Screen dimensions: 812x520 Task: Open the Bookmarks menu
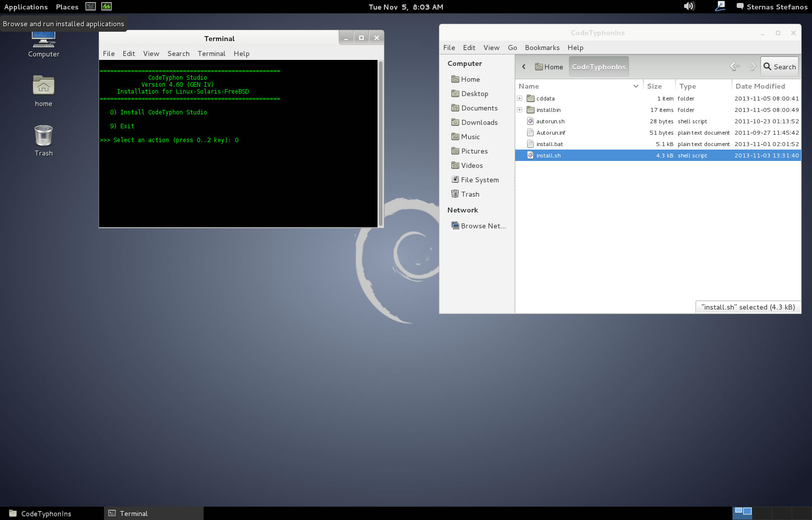pyautogui.click(x=542, y=48)
